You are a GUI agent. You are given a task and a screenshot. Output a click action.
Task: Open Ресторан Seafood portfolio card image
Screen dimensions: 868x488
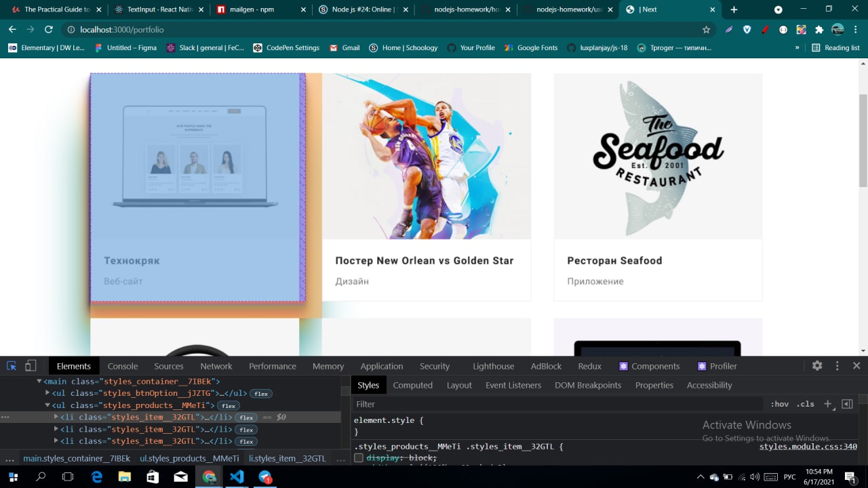point(658,156)
